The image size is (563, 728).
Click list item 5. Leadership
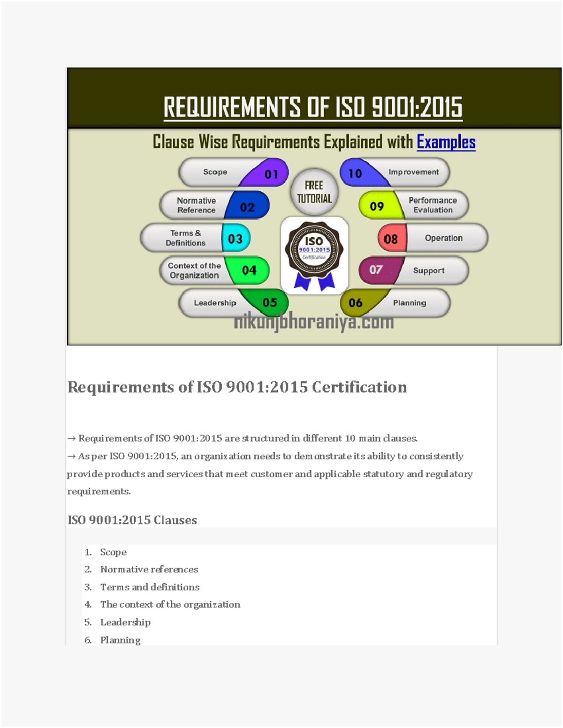117,622
